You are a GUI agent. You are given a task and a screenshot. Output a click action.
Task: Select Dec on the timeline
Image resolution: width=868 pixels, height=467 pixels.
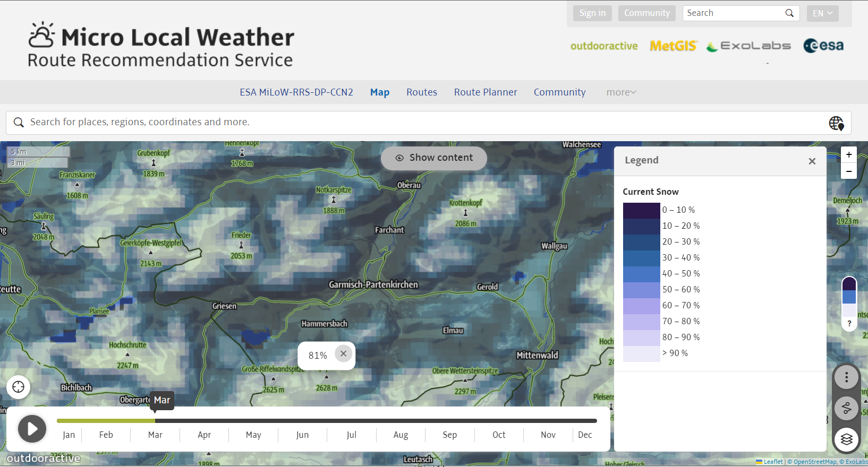click(585, 435)
